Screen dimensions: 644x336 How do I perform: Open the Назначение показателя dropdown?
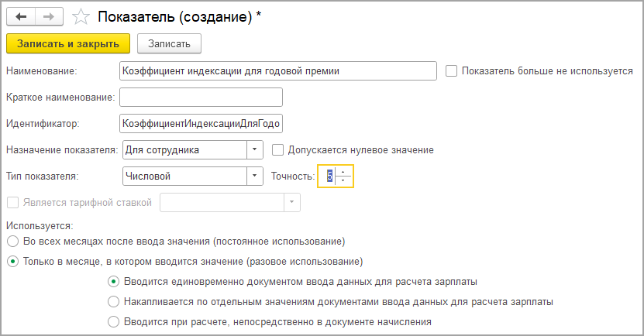254,149
